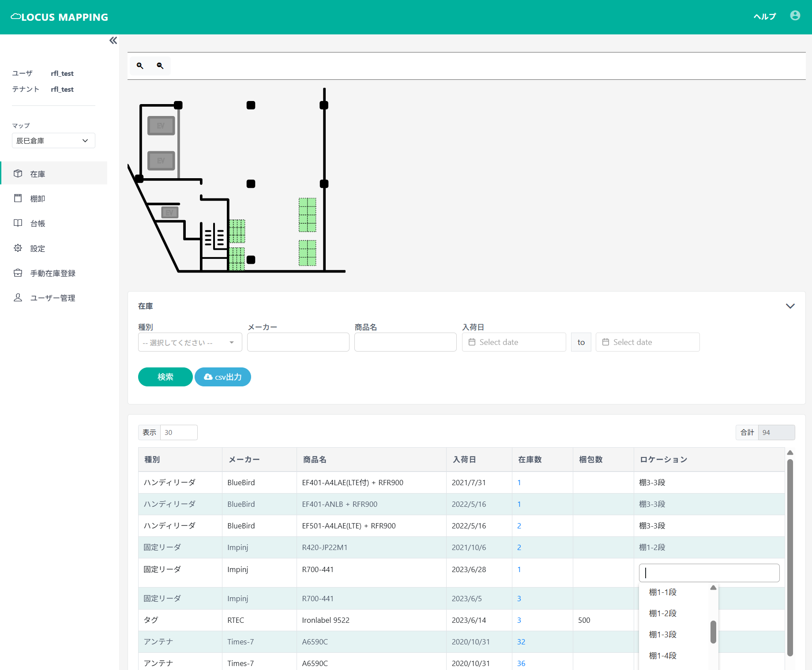Click stock count 32 link for A6590C
Screen dimensions: 812x670
pos(521,641)
